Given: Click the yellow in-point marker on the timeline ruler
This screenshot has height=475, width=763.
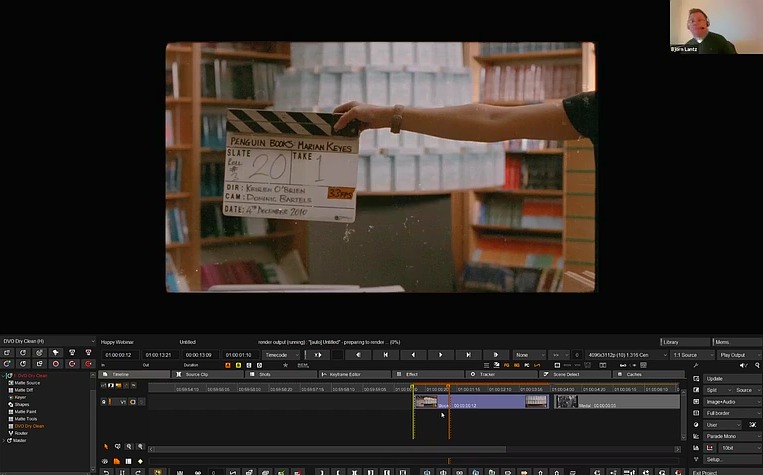Looking at the screenshot, I should 413,387.
